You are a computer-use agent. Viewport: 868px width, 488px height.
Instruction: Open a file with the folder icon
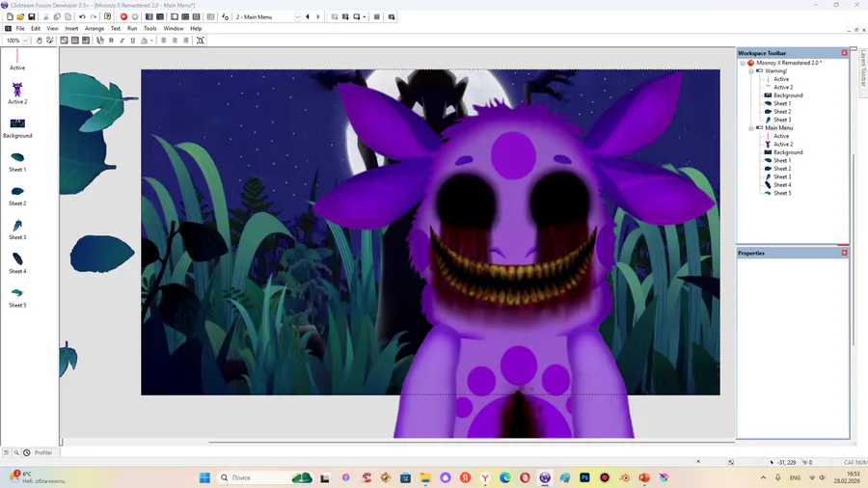pyautogui.click(x=20, y=17)
